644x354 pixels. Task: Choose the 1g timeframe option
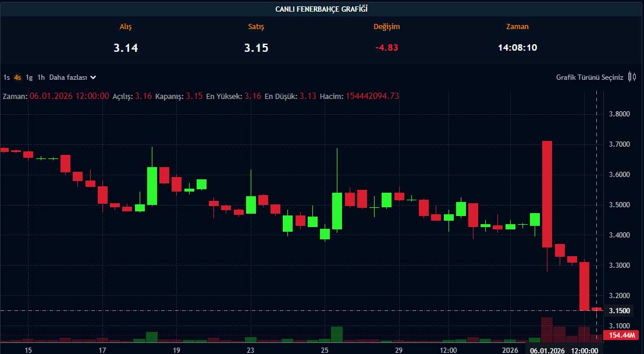pyautogui.click(x=29, y=77)
